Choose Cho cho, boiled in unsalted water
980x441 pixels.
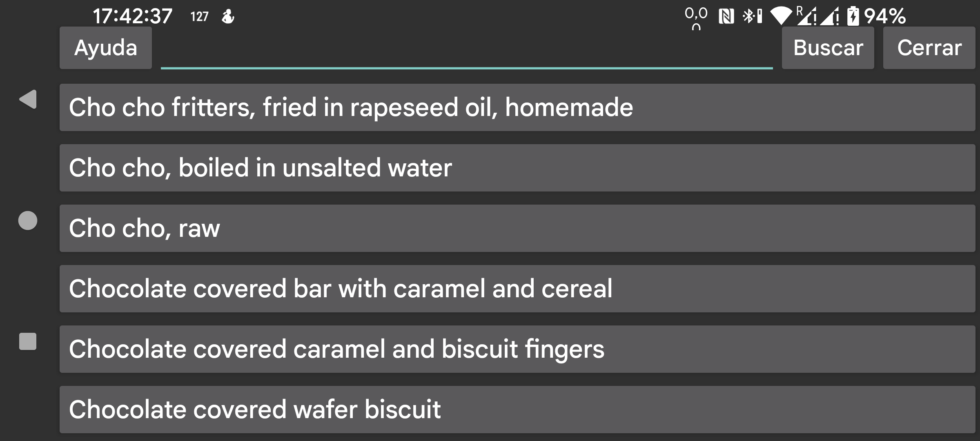point(517,168)
